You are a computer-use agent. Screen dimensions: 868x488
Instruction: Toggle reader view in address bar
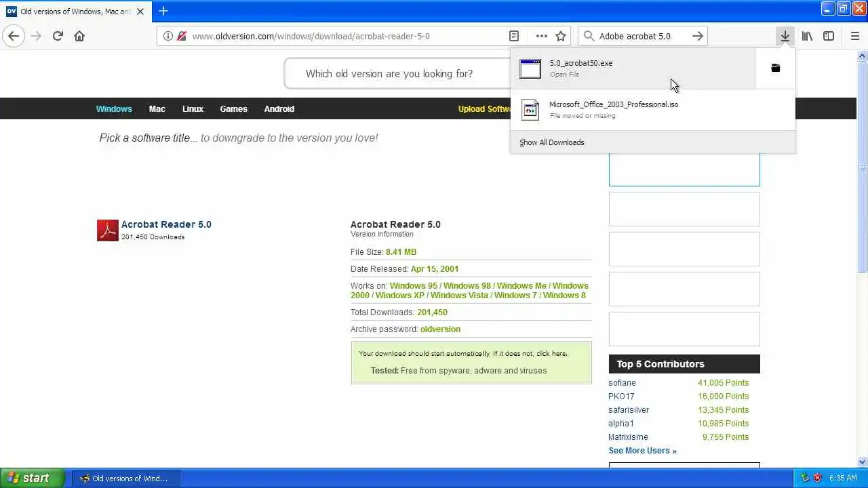point(514,36)
